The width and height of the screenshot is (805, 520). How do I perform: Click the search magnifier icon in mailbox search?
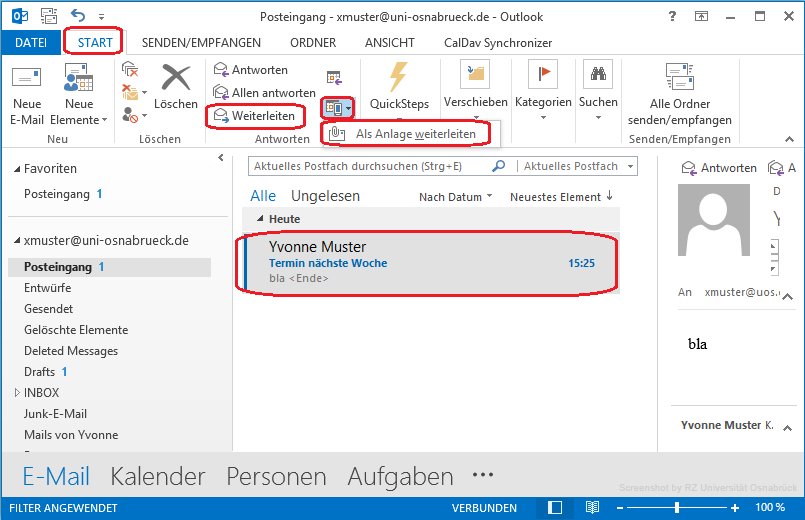(x=499, y=166)
